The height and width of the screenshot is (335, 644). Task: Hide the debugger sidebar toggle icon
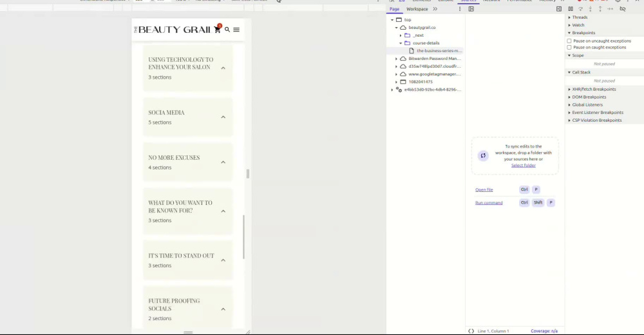click(559, 9)
